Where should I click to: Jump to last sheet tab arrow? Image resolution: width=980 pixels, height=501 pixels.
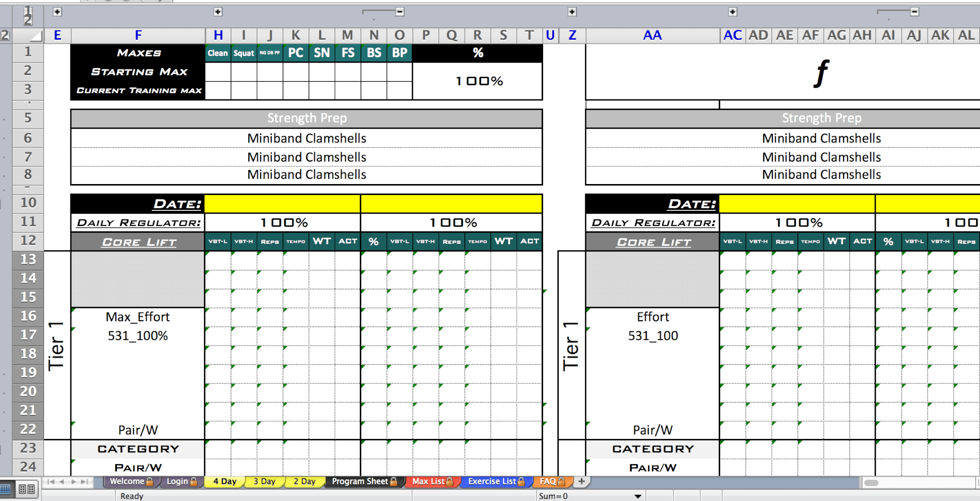click(85, 481)
